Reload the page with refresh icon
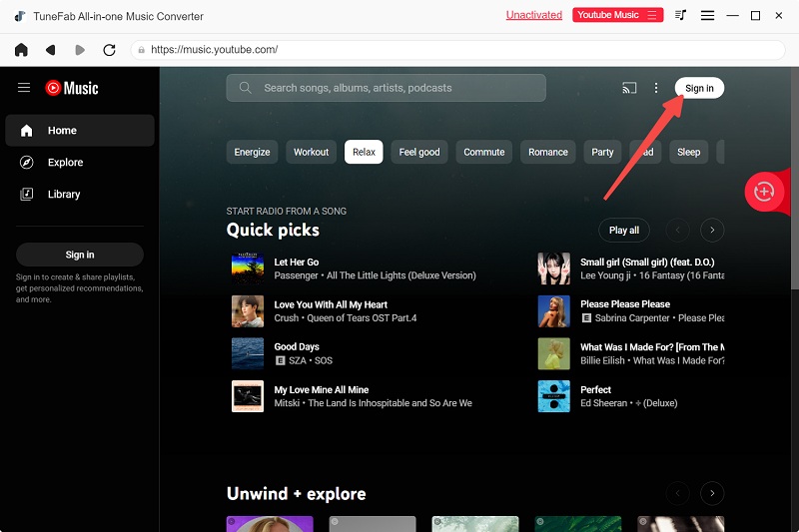This screenshot has height=532, width=799. (109, 50)
